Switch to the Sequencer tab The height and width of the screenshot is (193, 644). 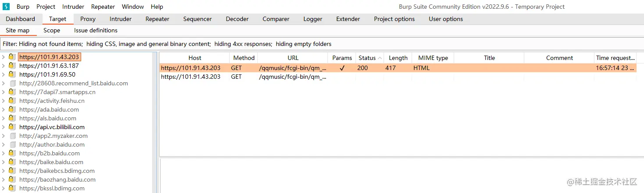(x=197, y=19)
